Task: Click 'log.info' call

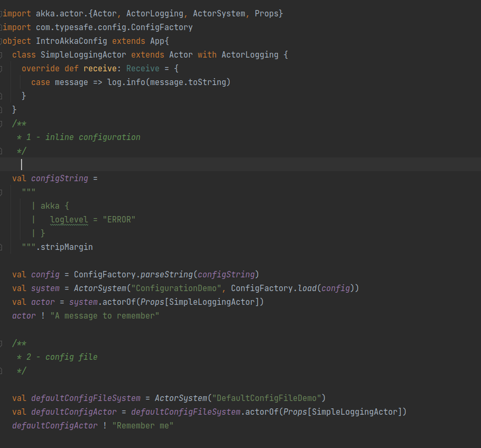Action: coord(126,82)
